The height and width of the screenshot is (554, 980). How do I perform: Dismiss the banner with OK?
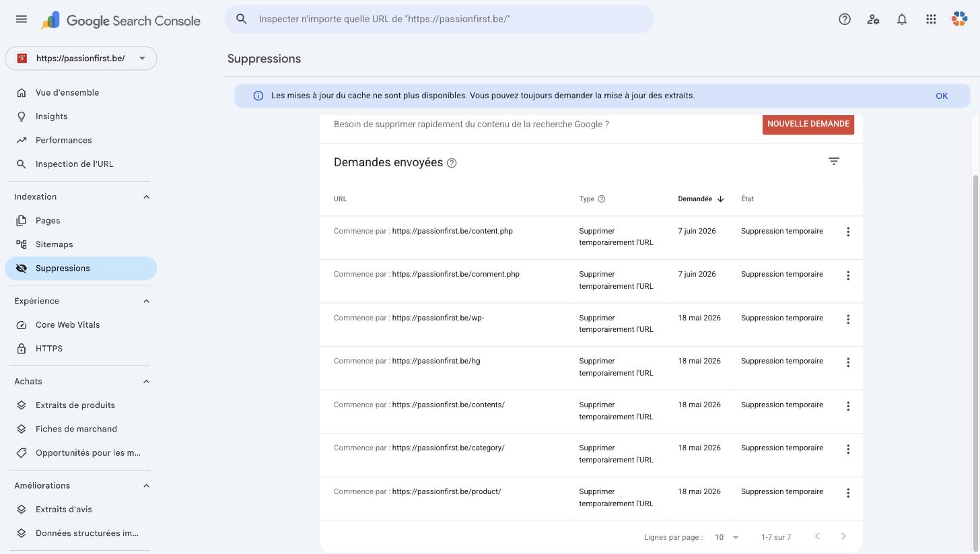pyautogui.click(x=942, y=96)
